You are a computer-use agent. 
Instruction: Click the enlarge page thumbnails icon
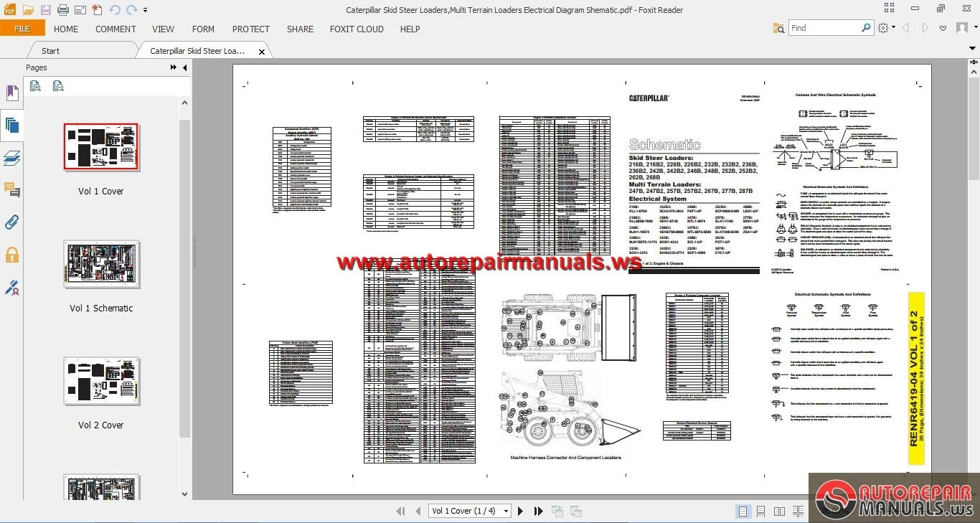coord(35,86)
